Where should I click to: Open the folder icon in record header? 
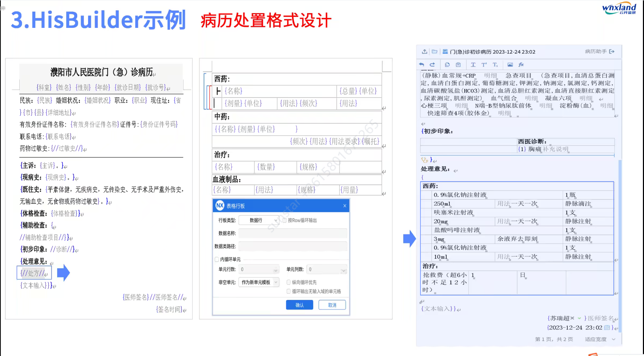tap(434, 51)
